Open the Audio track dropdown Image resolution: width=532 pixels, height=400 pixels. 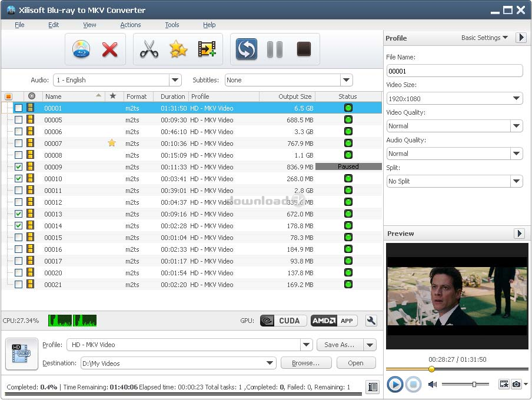175,80
